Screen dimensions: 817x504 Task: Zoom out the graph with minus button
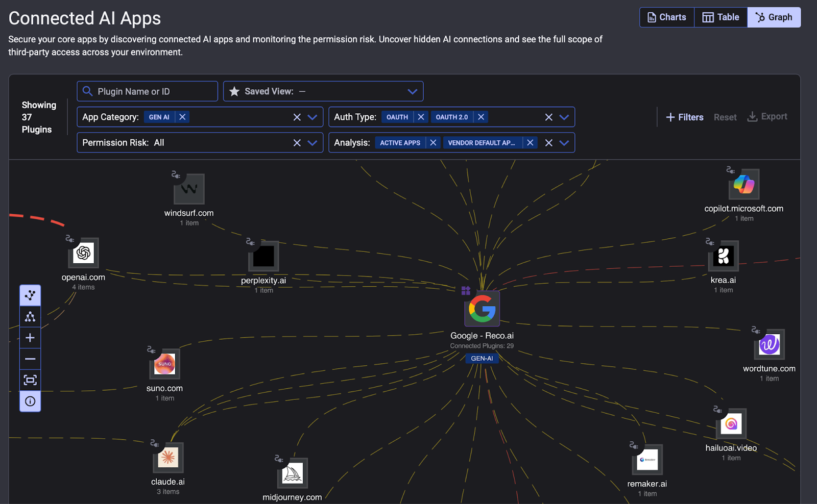[x=30, y=359]
